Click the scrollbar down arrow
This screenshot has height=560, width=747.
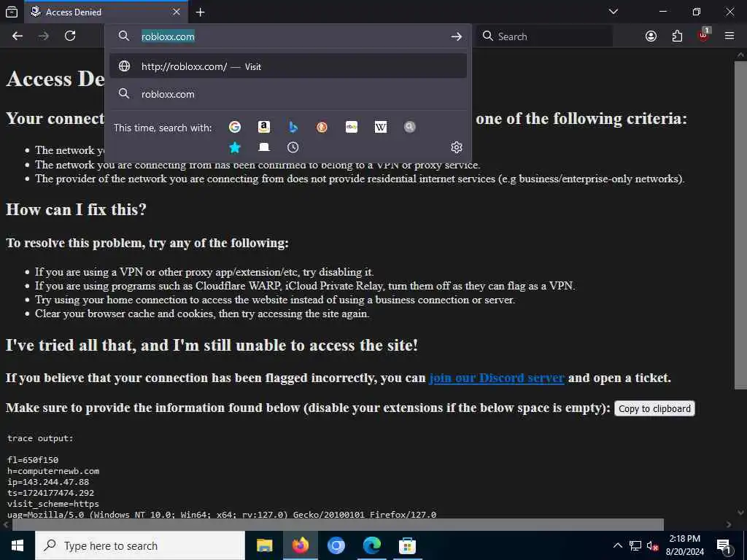tap(740, 513)
